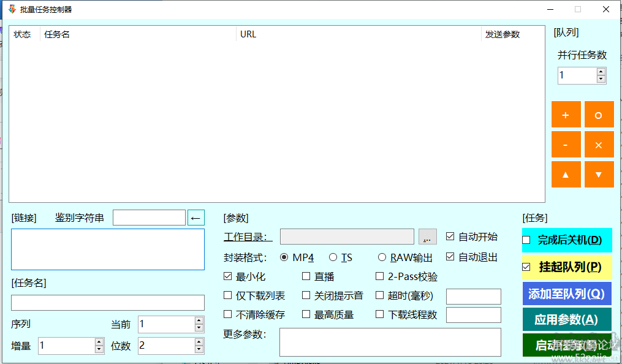This screenshot has height=364, width=622.
Task: Click the ▲ move-up icon
Action: click(x=566, y=174)
